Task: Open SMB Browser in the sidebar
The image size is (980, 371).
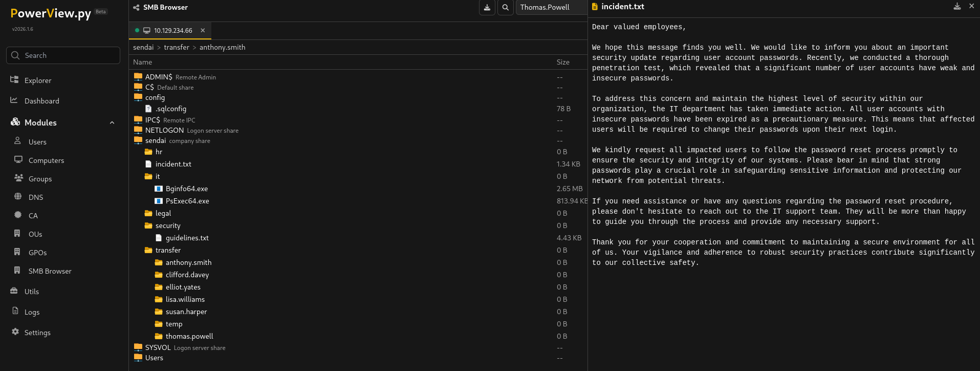Action: (50, 271)
